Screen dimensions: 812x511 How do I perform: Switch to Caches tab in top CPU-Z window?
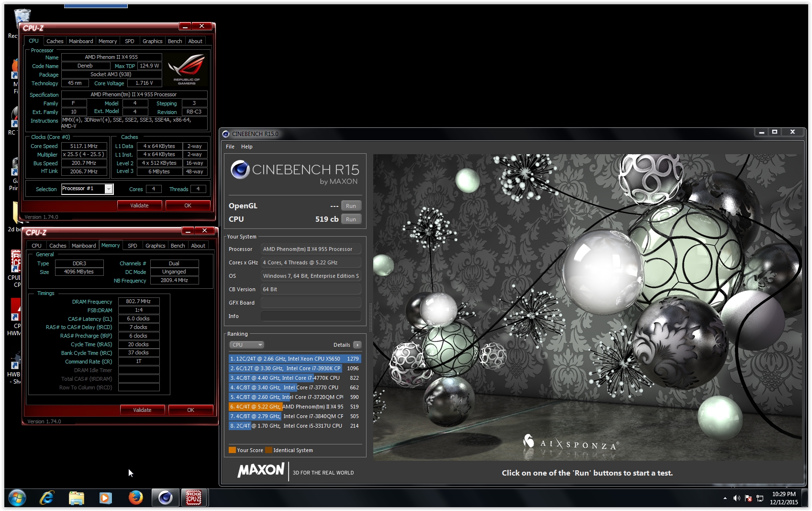click(x=55, y=41)
